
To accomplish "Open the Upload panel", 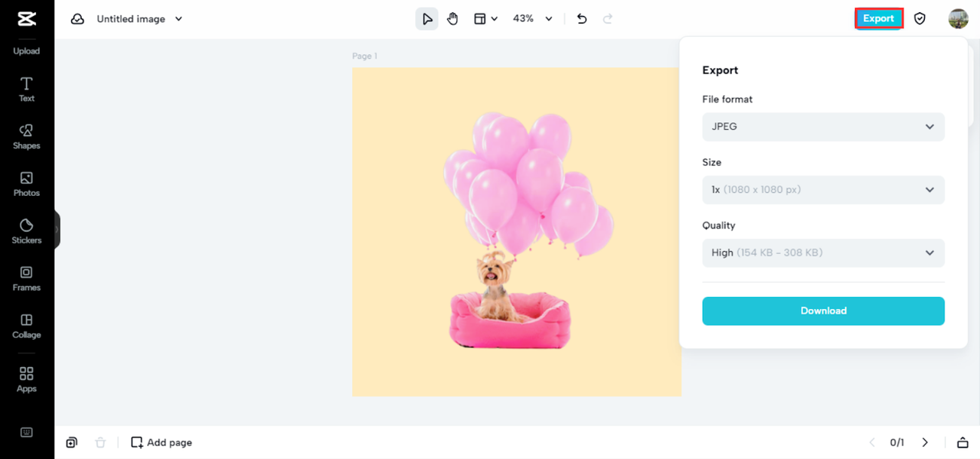I will (27, 51).
